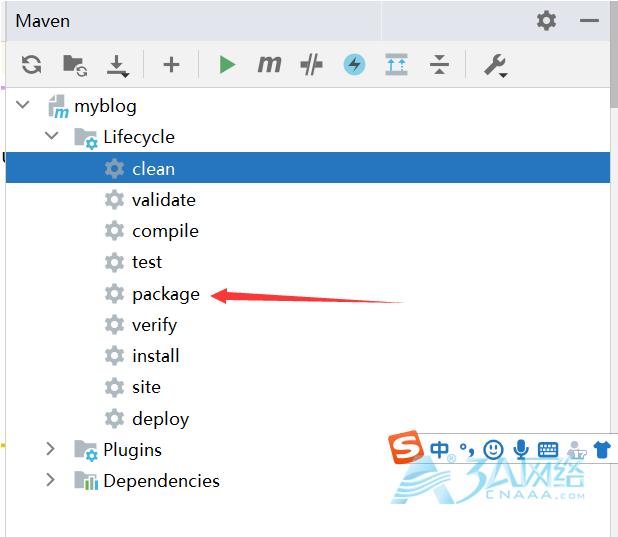This screenshot has width=618, height=537.
Task: Hide the Maven tool window
Action: pos(589,21)
